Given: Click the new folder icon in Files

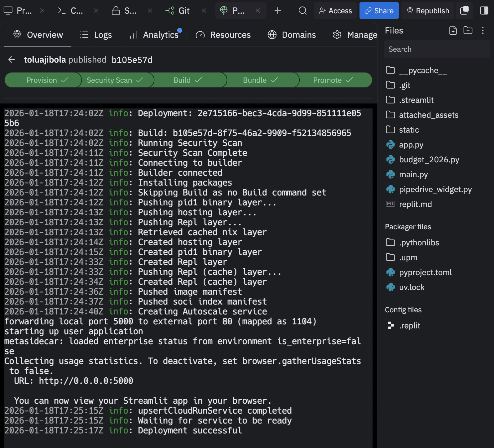Looking at the screenshot, I should pos(468,30).
